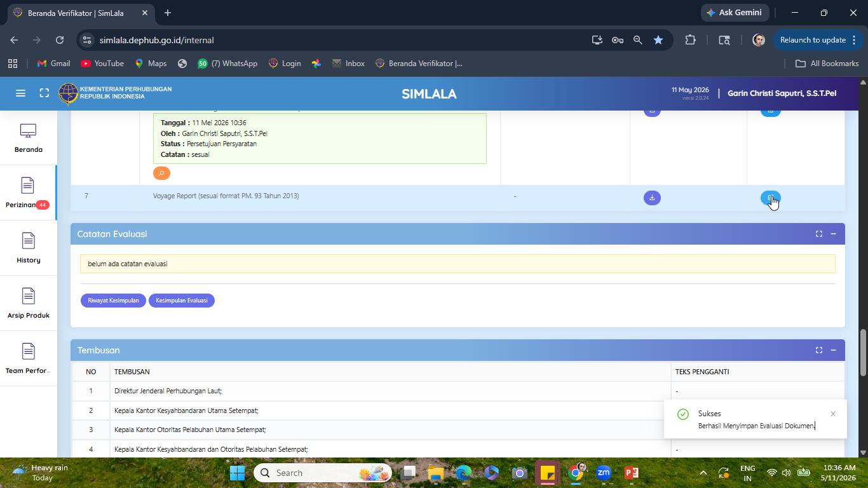
Task: Show hidden system tray icons
Action: (703, 473)
